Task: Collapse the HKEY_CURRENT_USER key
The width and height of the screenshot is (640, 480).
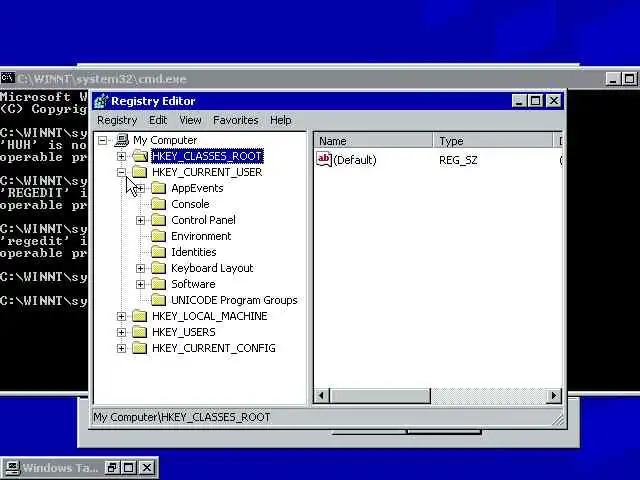Action: coord(121,172)
